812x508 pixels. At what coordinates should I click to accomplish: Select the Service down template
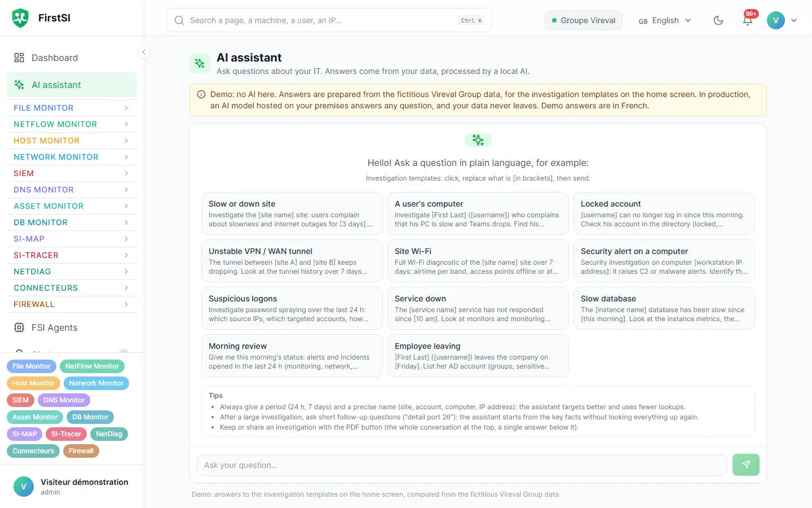tap(478, 308)
